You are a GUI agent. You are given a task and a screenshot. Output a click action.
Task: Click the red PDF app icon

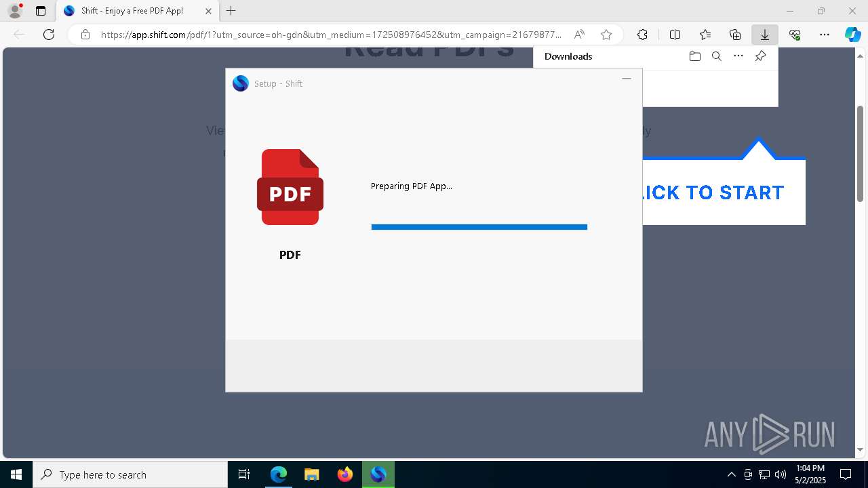click(x=290, y=187)
